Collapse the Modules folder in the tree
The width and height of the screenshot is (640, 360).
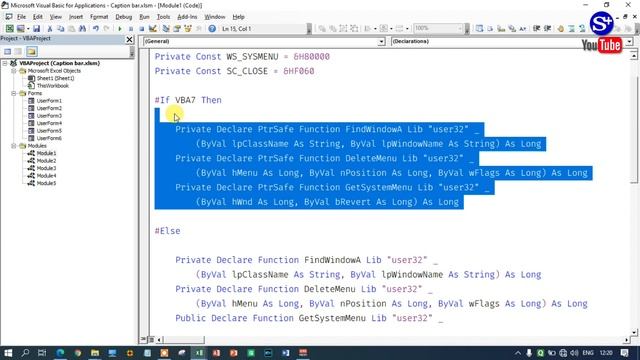(x=13, y=146)
